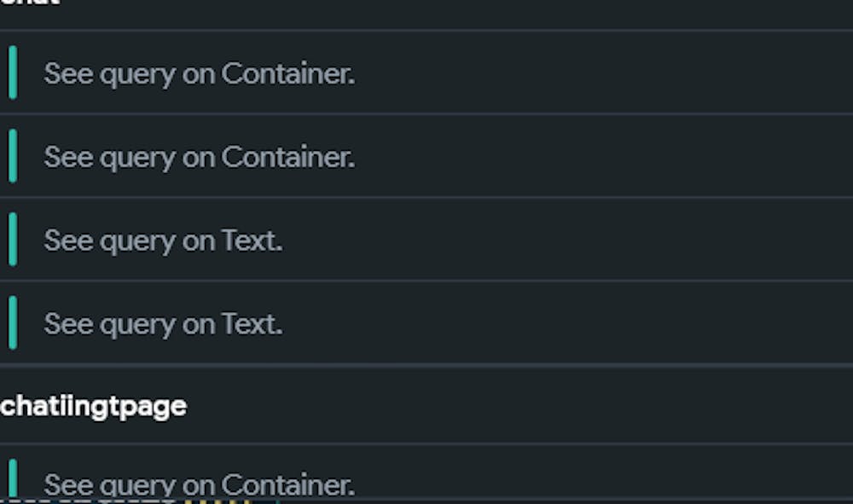Select the second "See query on Container." entry

(x=199, y=158)
